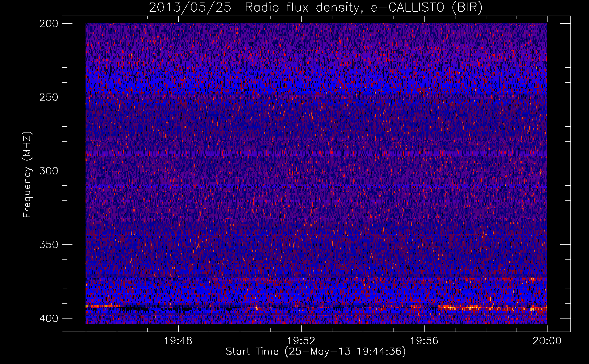Screen dimensions: 589x364
Task: Click the 200 frequency tick label
Action: click(48, 23)
